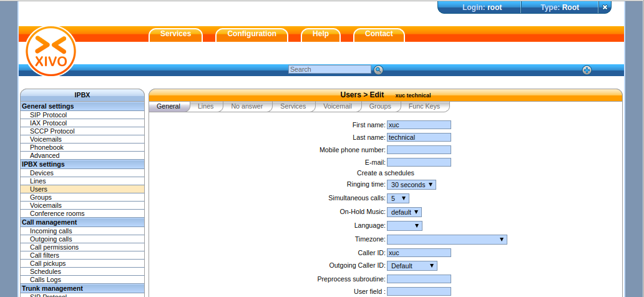Open Incoming calls in the sidebar
Screen dimensions: 644x297
tap(51, 231)
